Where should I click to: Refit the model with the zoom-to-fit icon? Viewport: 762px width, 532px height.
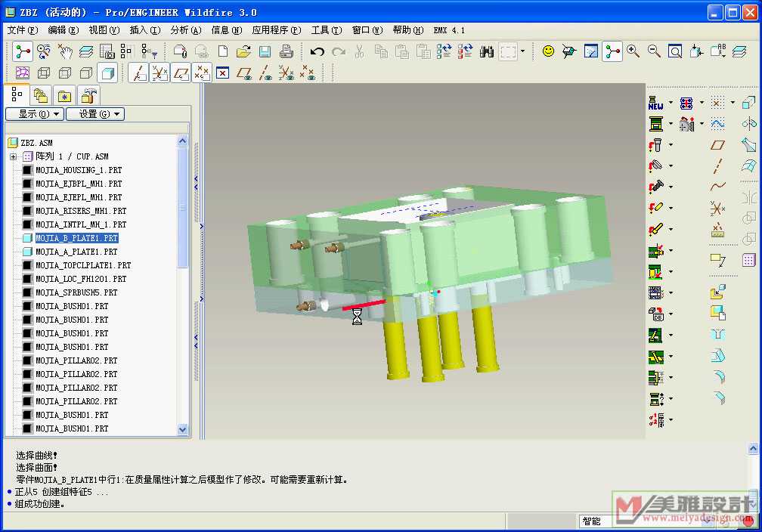click(675, 51)
